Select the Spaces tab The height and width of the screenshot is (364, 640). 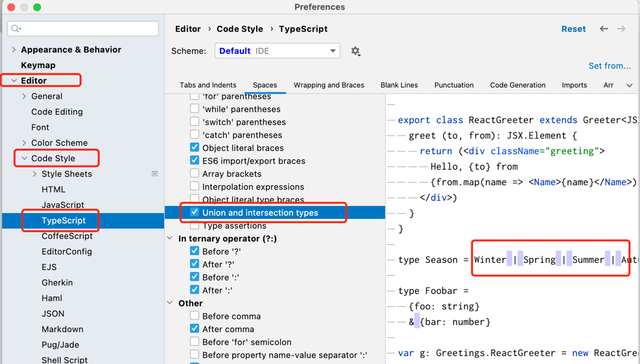click(265, 85)
